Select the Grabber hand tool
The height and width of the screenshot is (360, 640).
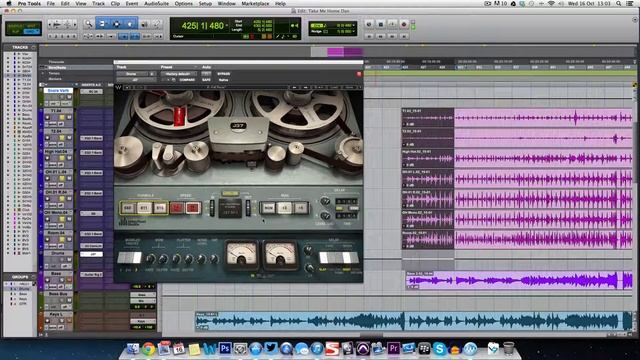point(130,24)
